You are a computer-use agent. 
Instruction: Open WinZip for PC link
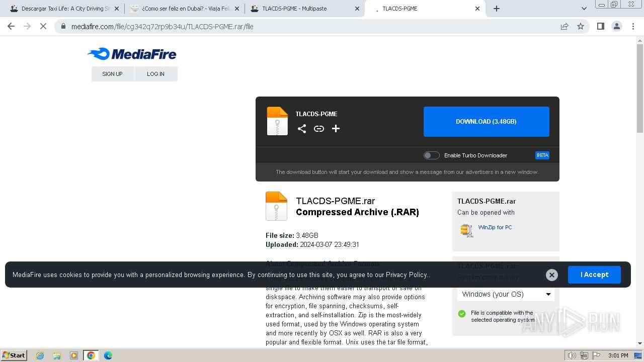click(x=495, y=227)
